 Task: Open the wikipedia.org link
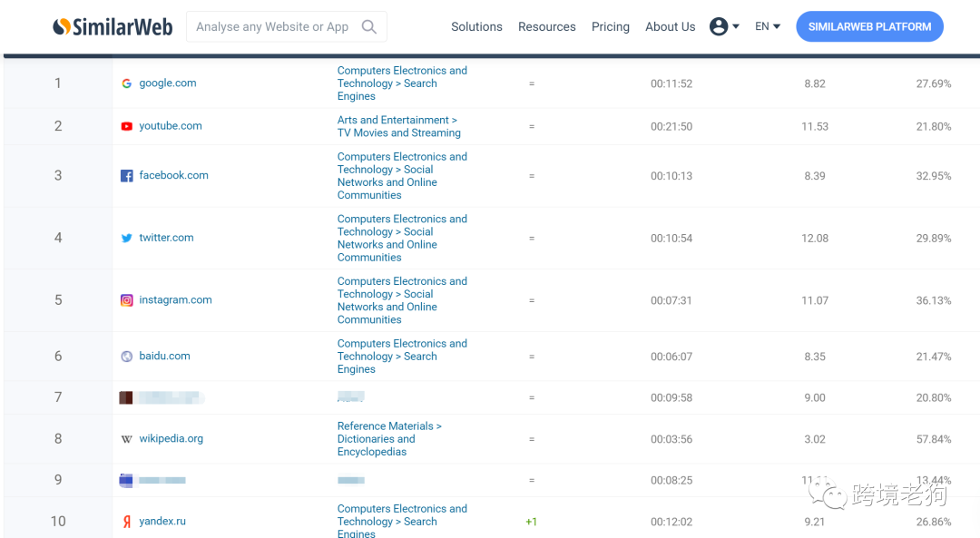click(x=171, y=438)
